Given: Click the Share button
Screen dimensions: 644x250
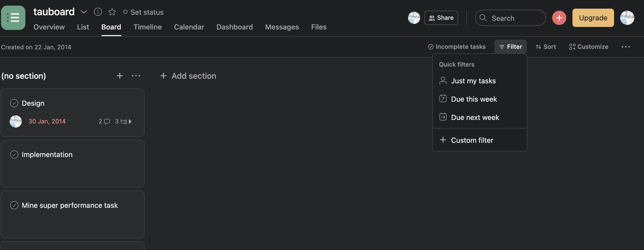Looking at the screenshot, I should [441, 18].
